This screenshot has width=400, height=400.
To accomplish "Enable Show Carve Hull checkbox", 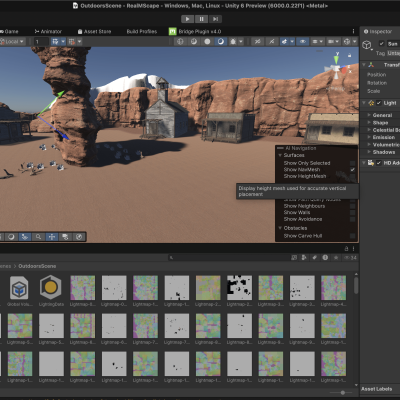I will pos(352,236).
